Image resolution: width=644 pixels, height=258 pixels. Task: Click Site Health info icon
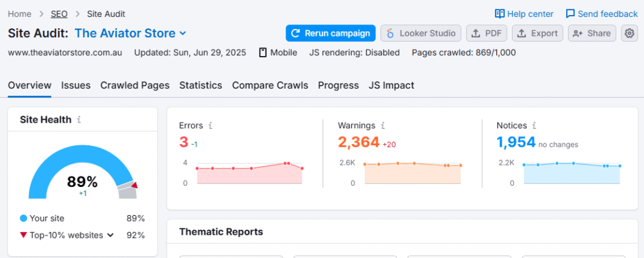click(79, 120)
